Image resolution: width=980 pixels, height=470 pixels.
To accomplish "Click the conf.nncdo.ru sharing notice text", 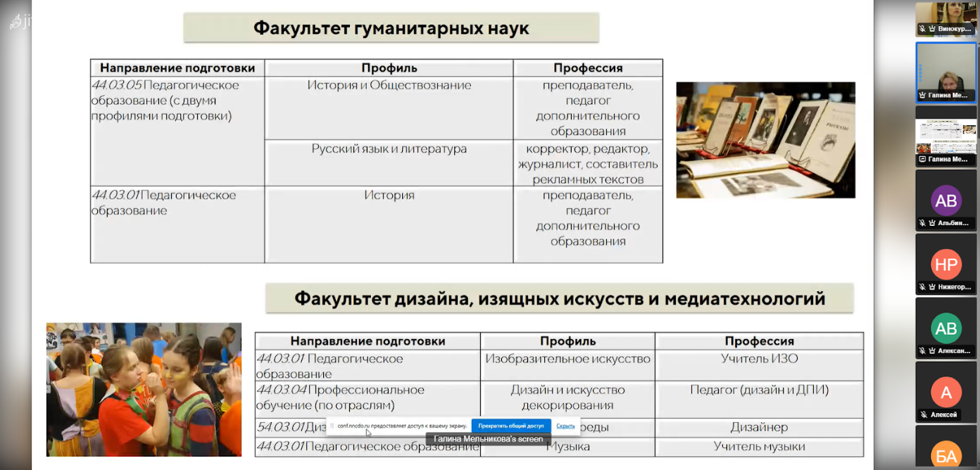I will [x=402, y=426].
